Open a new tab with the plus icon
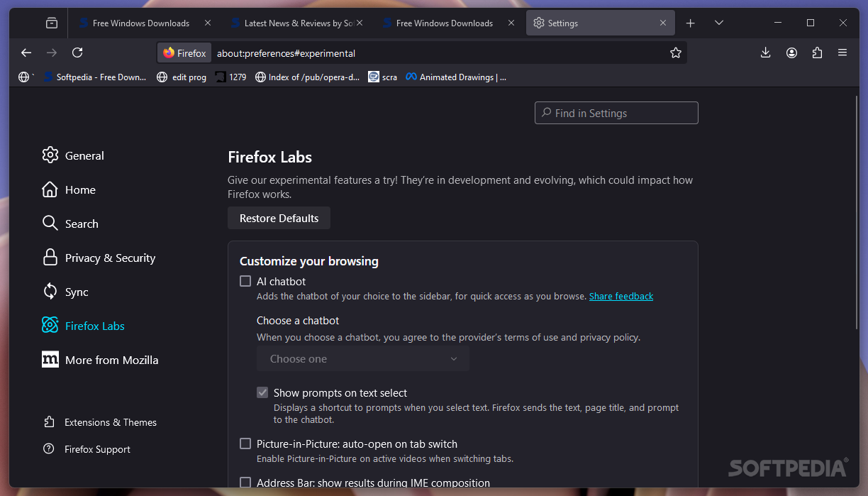 [690, 23]
